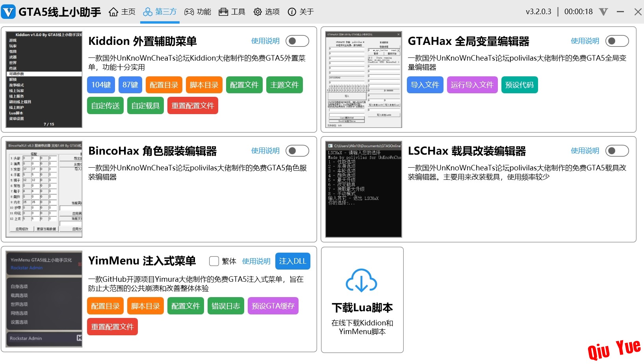Click the GTAHax 全局变量编辑器 title
The image size is (644, 364).
tap(468, 41)
